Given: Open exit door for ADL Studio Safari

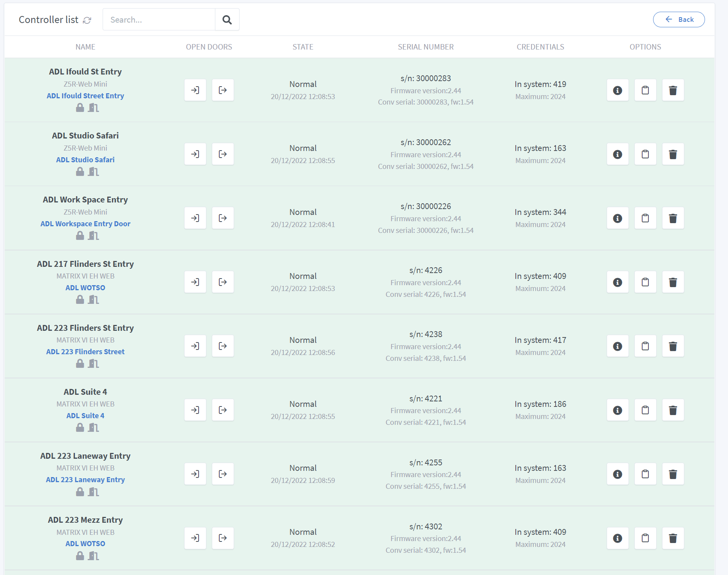Looking at the screenshot, I should [223, 154].
